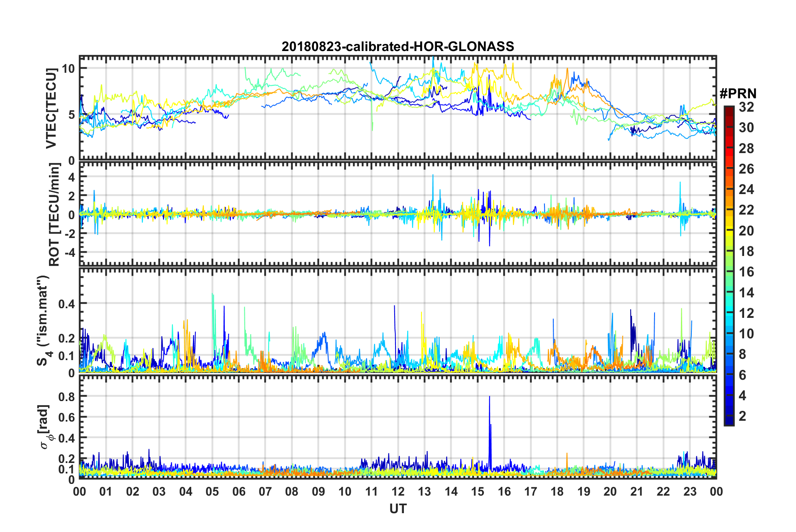Click the x-axis hour tick 01

pos(106,491)
